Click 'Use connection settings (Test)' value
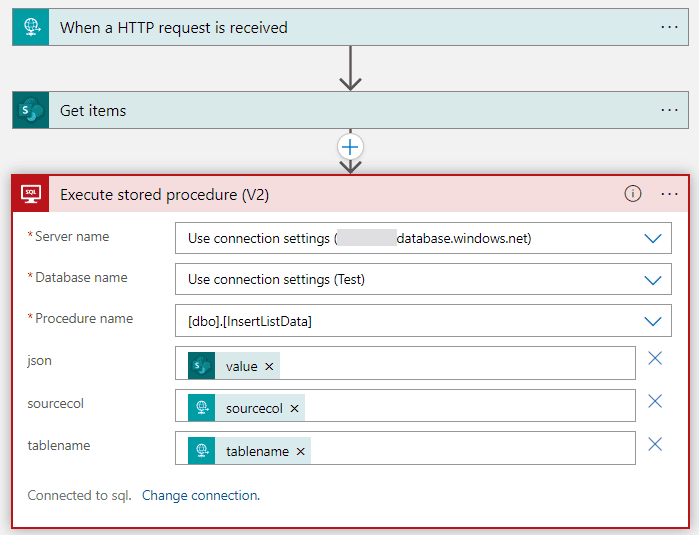 pos(276,280)
